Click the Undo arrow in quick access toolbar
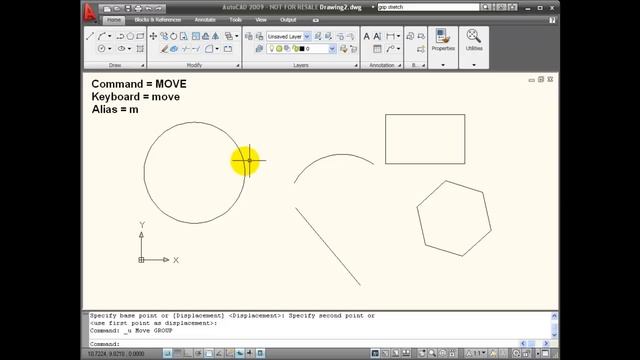Screen dimensions: 640x360 point(149,8)
